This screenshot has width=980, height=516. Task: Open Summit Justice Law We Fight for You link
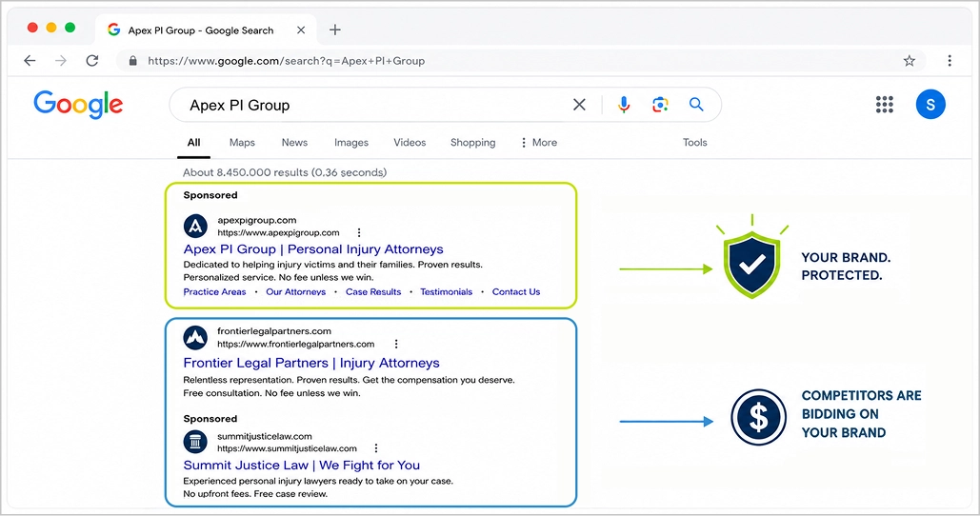(x=301, y=466)
